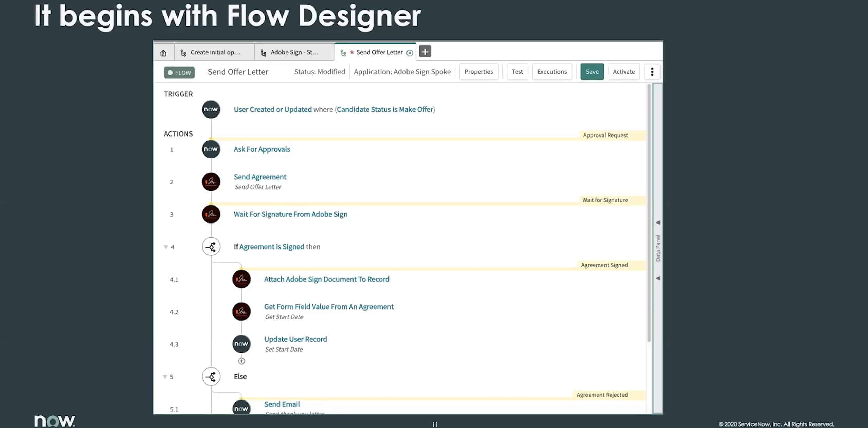
Task: Click the Wait For Signature Adobe icon
Action: point(211,214)
